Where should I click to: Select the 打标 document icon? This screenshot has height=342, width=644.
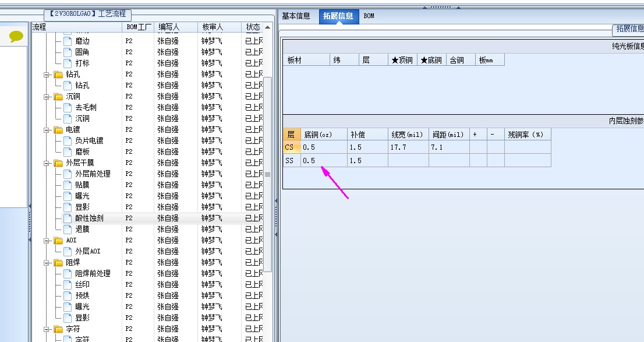pos(68,64)
